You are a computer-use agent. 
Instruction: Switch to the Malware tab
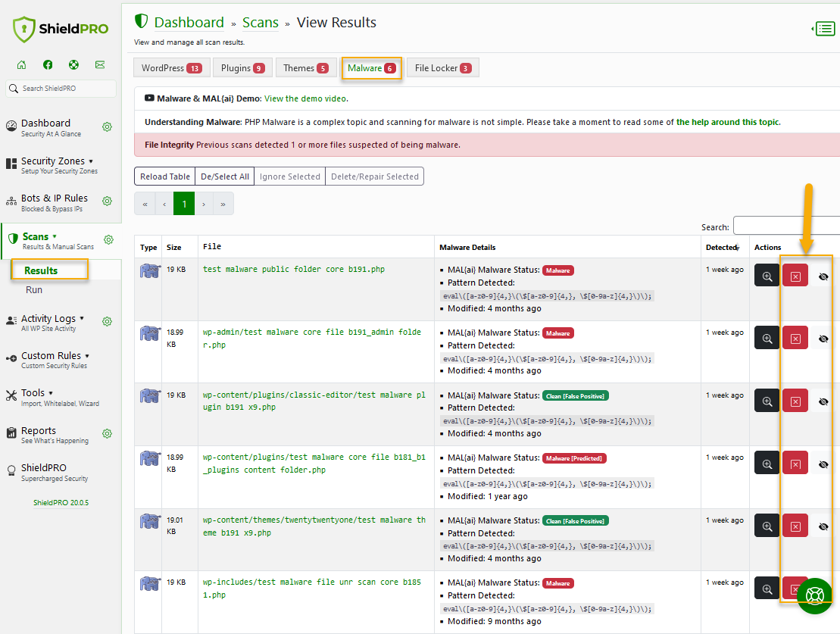(x=371, y=68)
